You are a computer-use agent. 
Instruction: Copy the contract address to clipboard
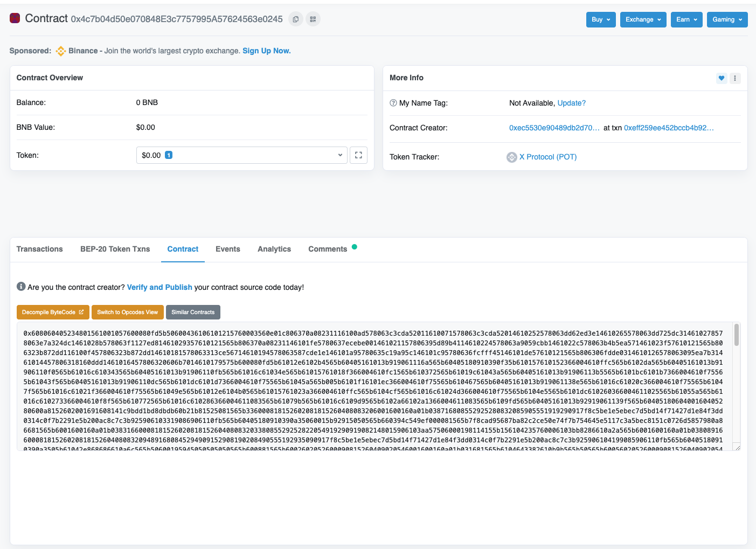295,19
